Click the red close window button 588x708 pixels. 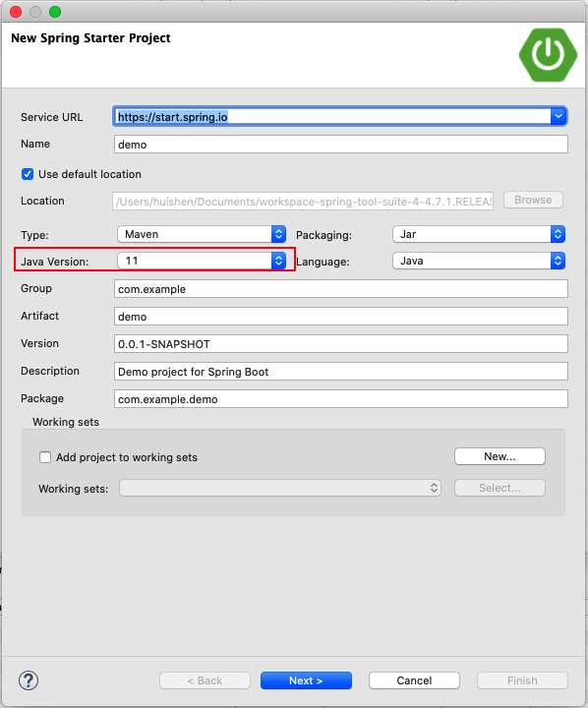[x=16, y=12]
